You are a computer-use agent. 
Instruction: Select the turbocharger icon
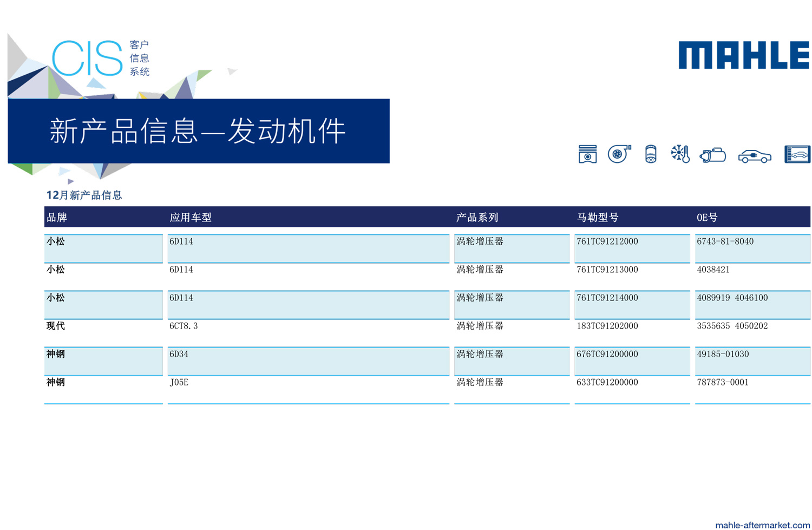tap(619, 154)
